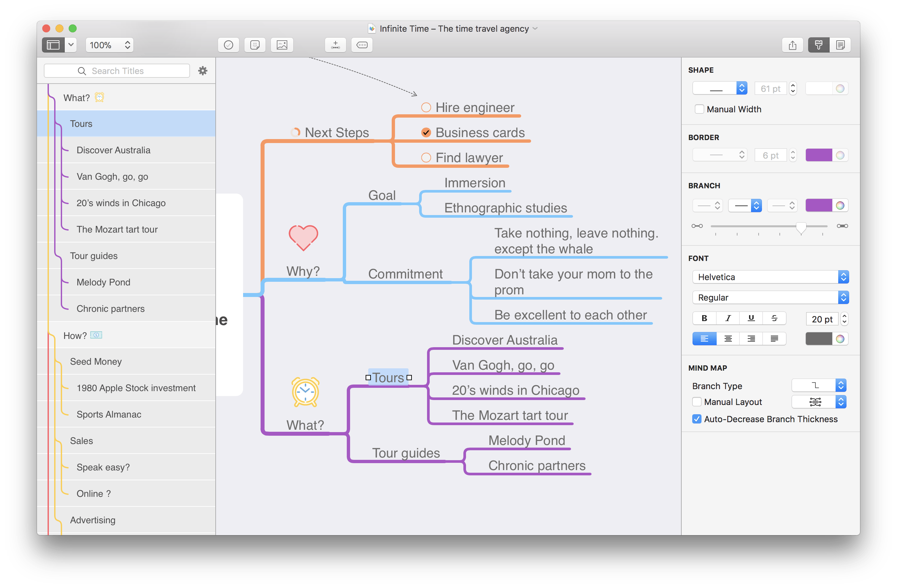
Task: Open the sticker picker in the toolbar
Action: [x=255, y=45]
